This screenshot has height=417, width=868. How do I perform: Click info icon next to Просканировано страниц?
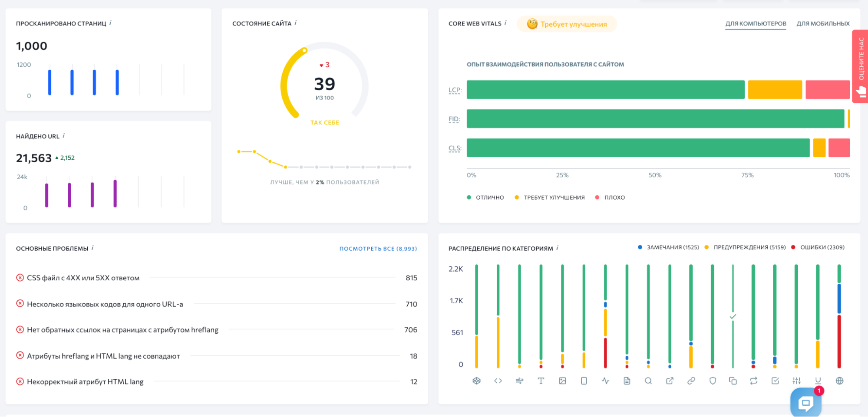(110, 23)
